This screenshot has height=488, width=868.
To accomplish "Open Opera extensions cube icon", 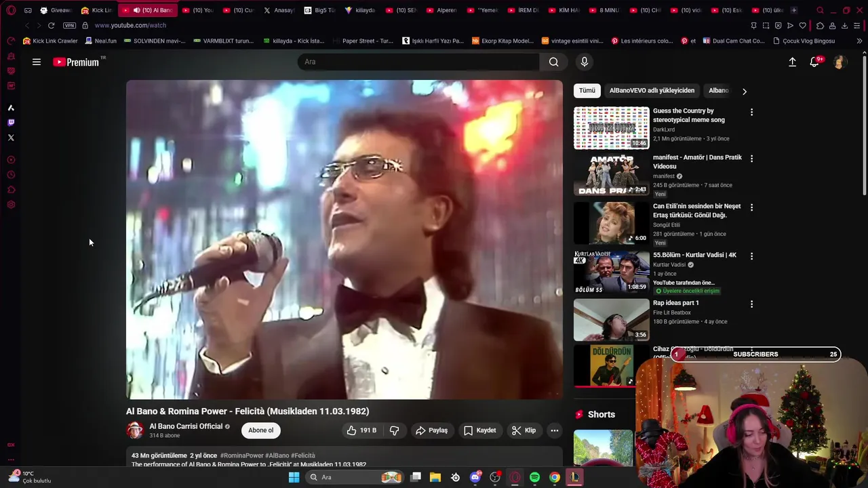I will 820,25.
